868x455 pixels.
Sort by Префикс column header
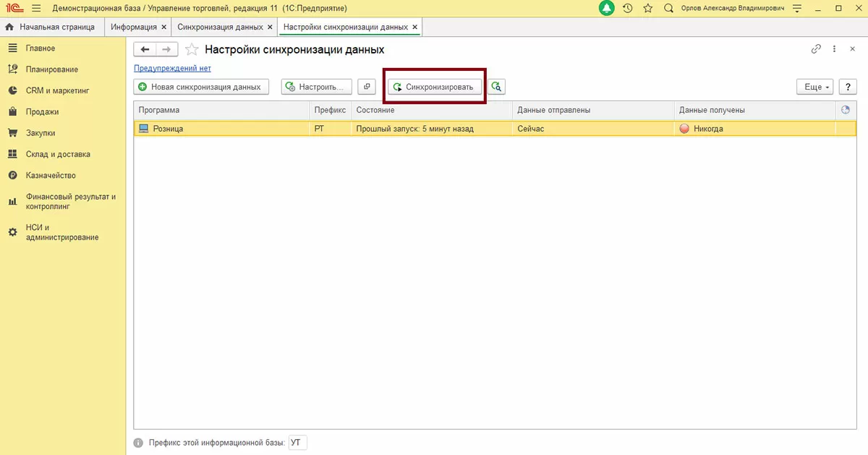331,110
